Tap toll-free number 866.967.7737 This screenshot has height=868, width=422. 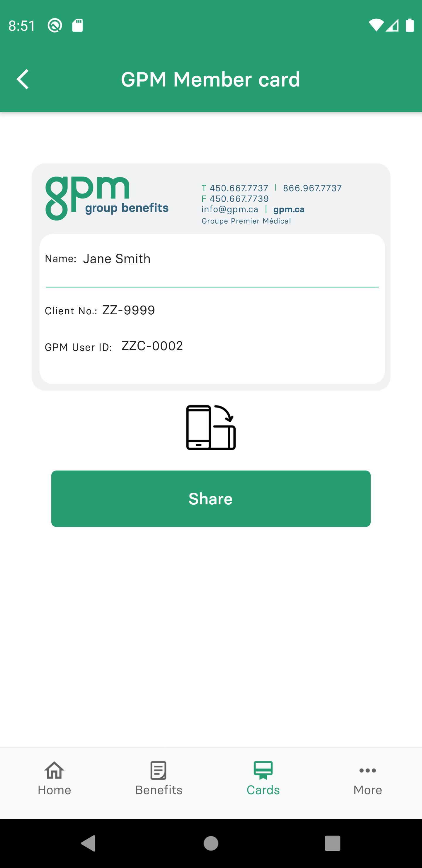pyautogui.click(x=312, y=188)
